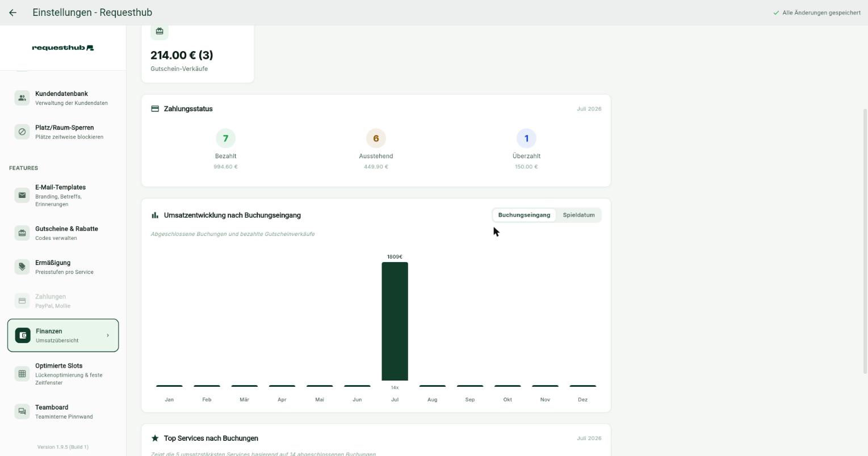The height and width of the screenshot is (456, 868).
Task: Click the Bezahlt count badge 7
Action: point(225,138)
